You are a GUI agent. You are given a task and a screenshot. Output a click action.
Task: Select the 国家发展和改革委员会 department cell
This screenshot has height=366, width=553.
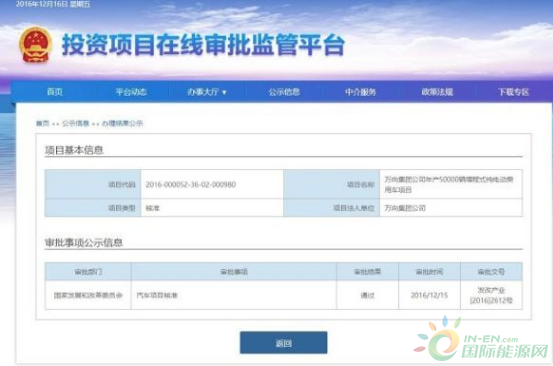click(88, 295)
